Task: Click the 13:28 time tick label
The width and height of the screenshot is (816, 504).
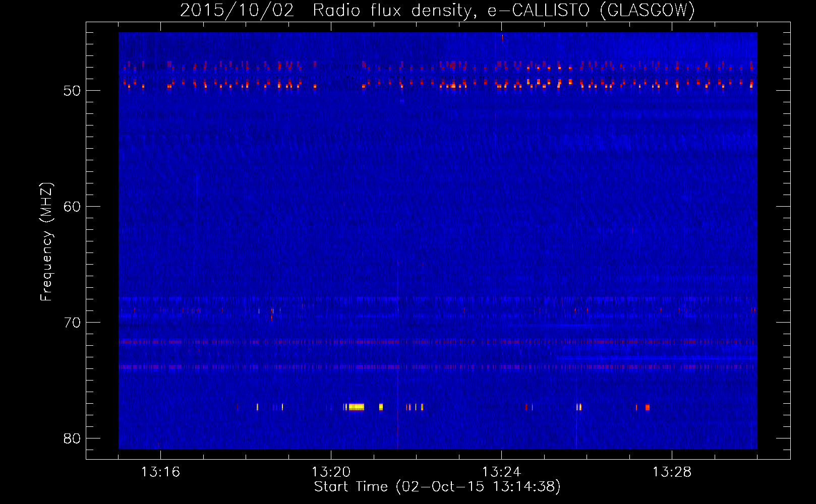Action: [672, 472]
